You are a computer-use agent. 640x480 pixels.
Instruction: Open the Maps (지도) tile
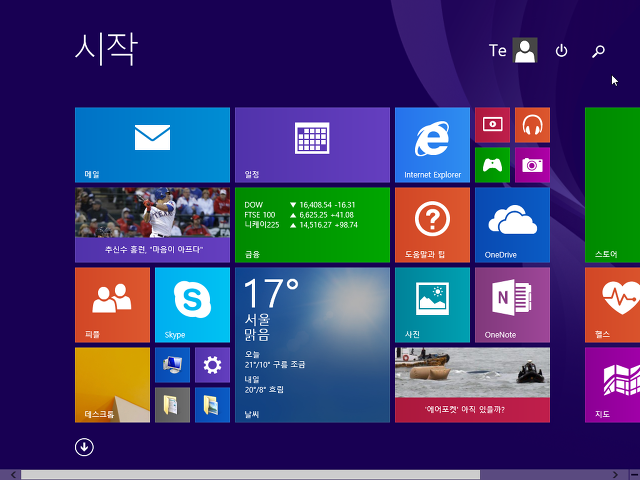(x=612, y=385)
